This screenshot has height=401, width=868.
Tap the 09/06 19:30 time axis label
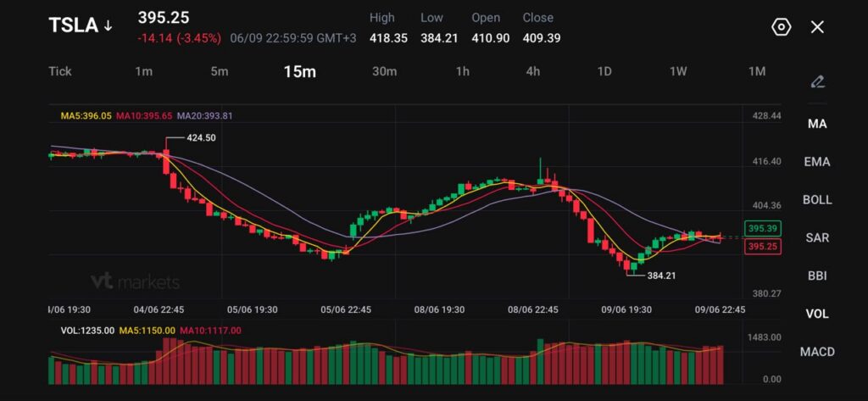point(626,309)
